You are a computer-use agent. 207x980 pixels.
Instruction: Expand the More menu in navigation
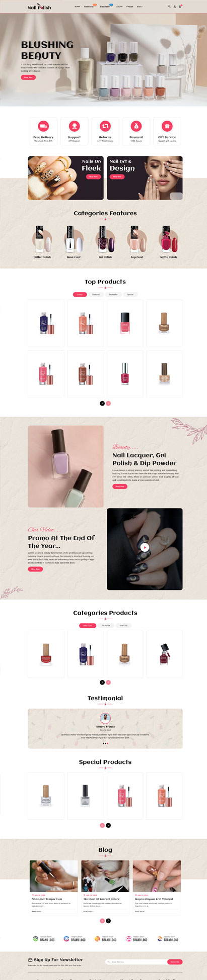click(140, 7)
